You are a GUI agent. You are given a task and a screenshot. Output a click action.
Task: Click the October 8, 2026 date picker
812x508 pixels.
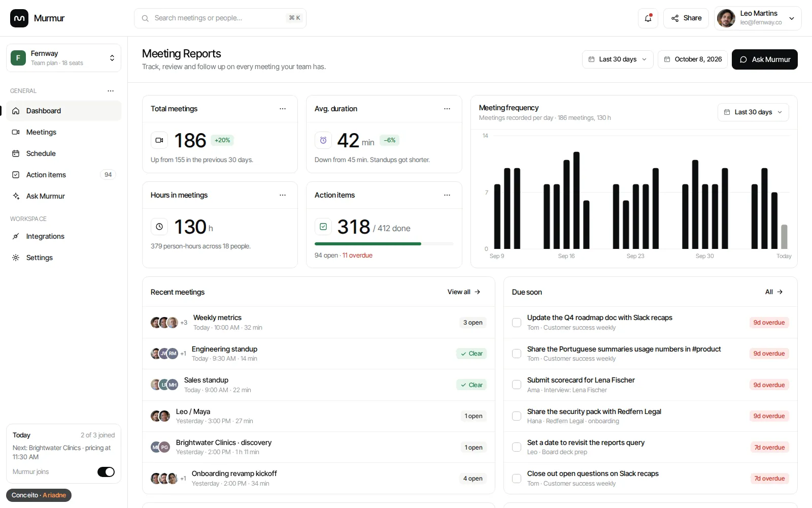693,59
